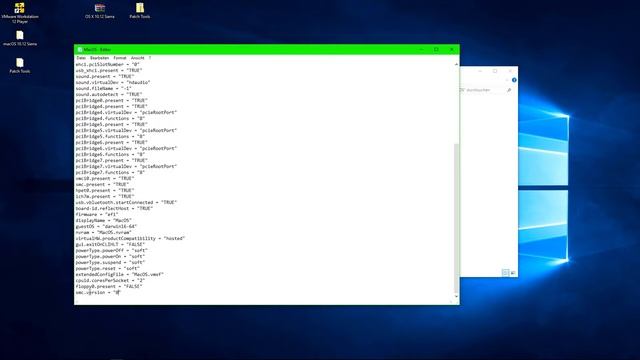Click the line 'vmci0.present = "TRUE"'
Viewport: 640px width, 360px height.
(105, 178)
